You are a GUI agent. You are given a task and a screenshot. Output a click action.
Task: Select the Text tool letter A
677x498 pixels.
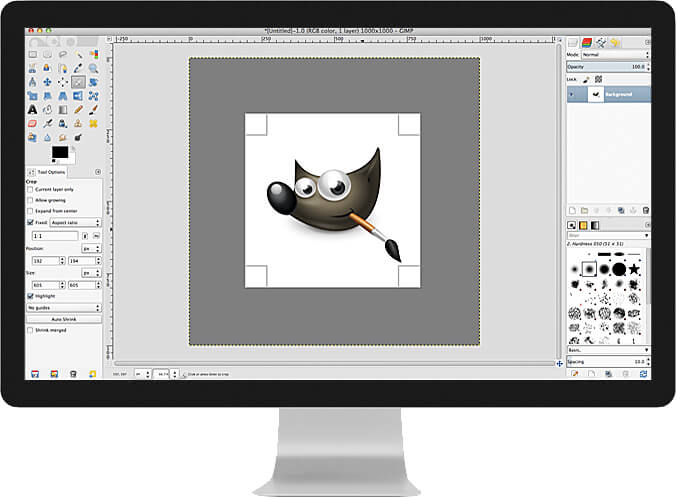tap(32, 110)
